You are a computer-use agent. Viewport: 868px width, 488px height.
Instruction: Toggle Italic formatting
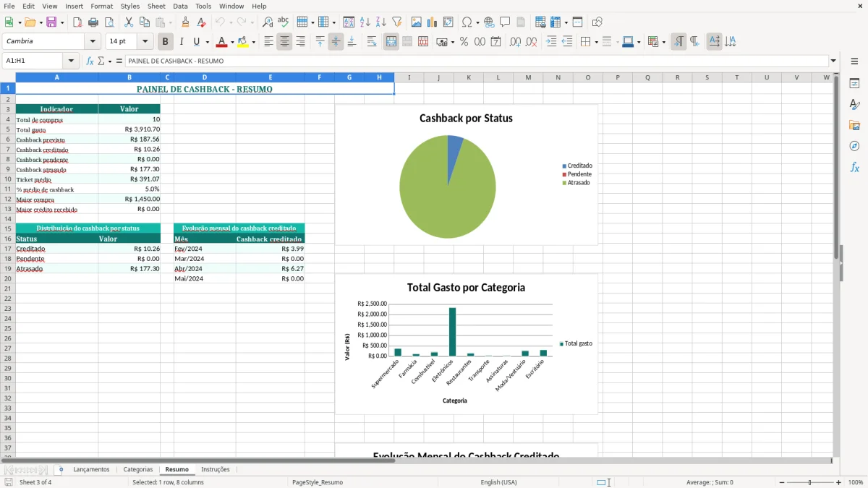(x=182, y=42)
